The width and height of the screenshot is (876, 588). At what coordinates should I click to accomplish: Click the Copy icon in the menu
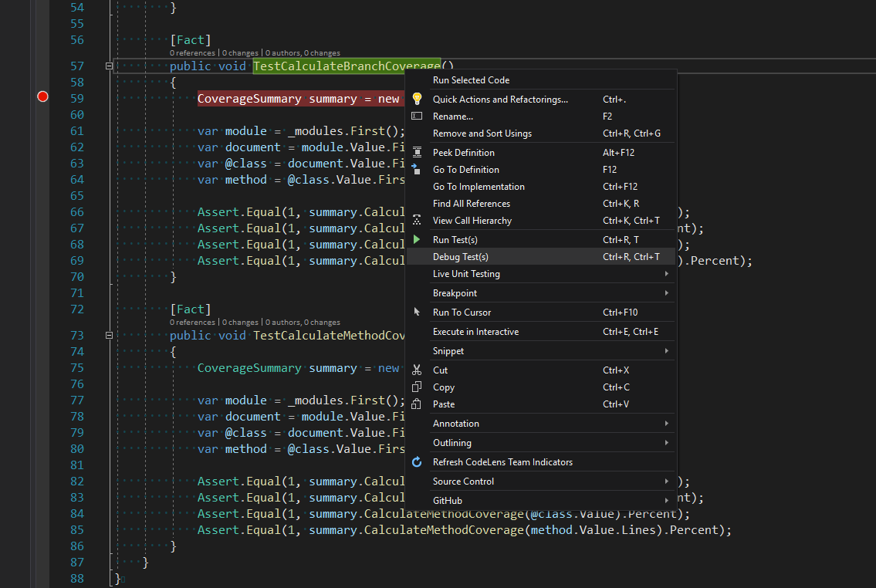[417, 387]
